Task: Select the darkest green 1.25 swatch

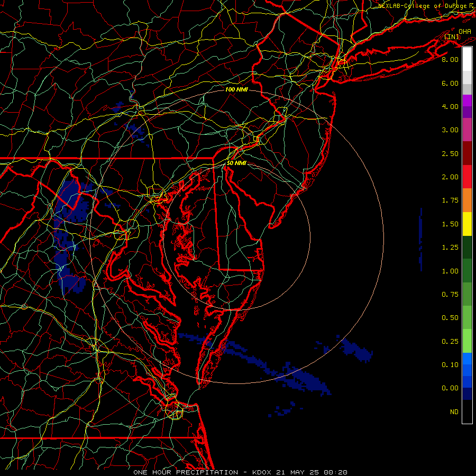Action: click(x=467, y=247)
